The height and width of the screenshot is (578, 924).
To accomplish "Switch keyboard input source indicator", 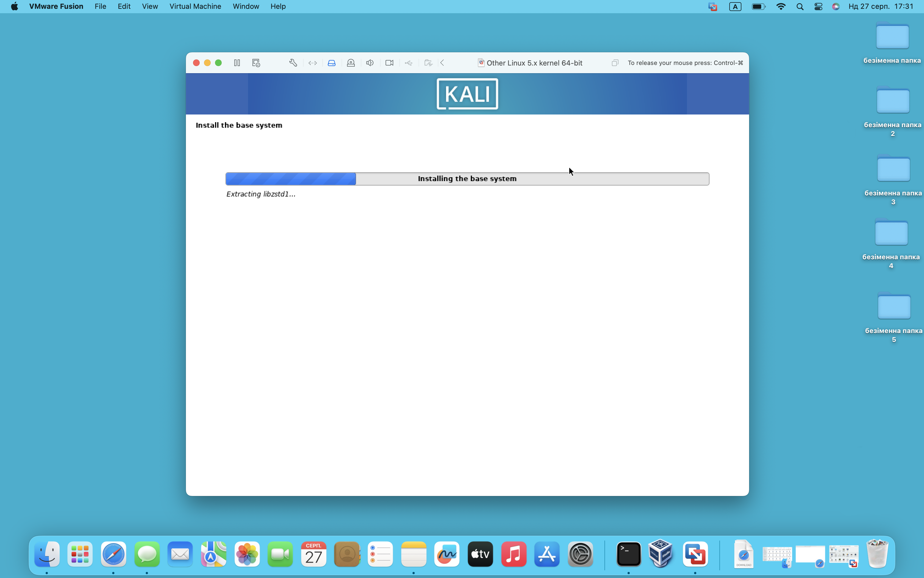I will (x=735, y=7).
